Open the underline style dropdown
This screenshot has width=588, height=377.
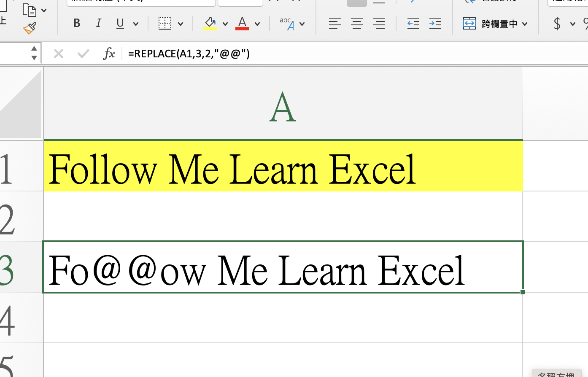click(136, 24)
